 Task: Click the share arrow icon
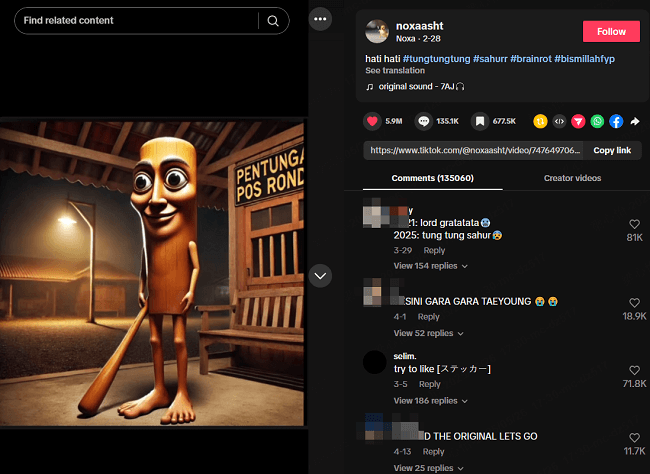635,122
